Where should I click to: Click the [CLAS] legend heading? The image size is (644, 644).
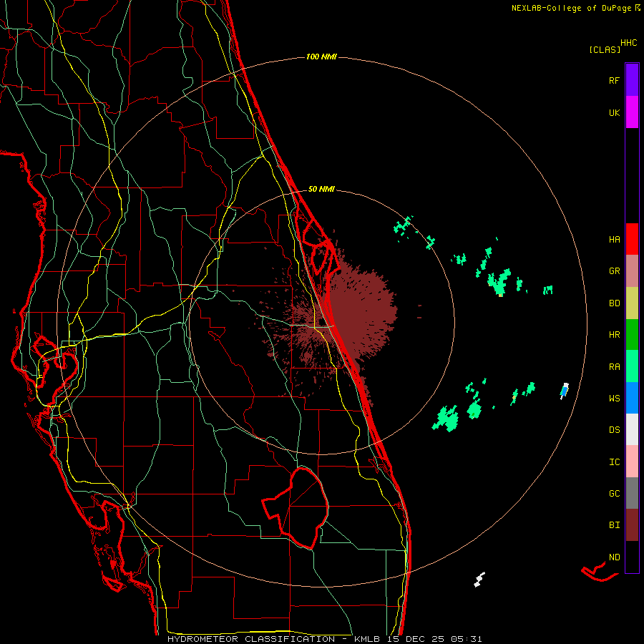(x=605, y=49)
